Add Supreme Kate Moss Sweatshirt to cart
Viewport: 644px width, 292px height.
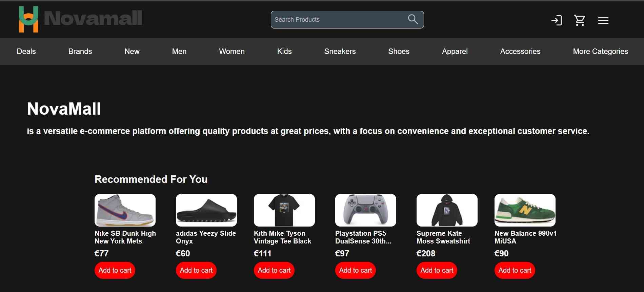point(437,270)
